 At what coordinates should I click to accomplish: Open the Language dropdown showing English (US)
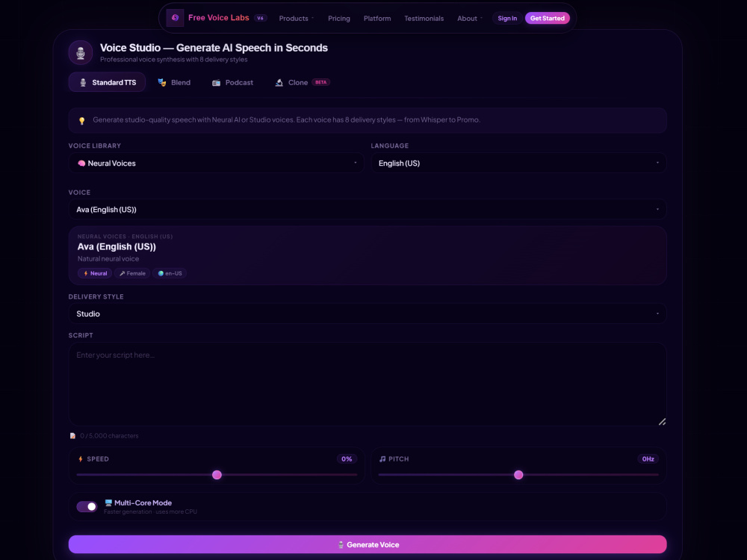(x=519, y=164)
